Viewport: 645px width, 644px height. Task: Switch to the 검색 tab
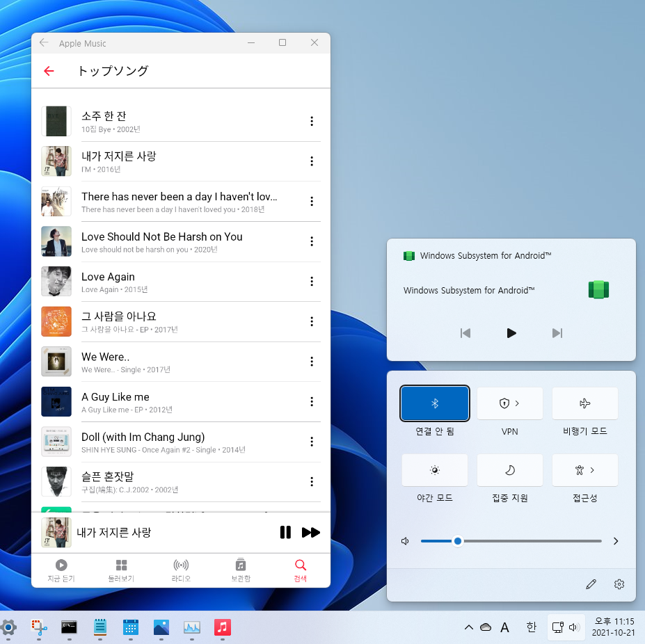click(x=301, y=570)
